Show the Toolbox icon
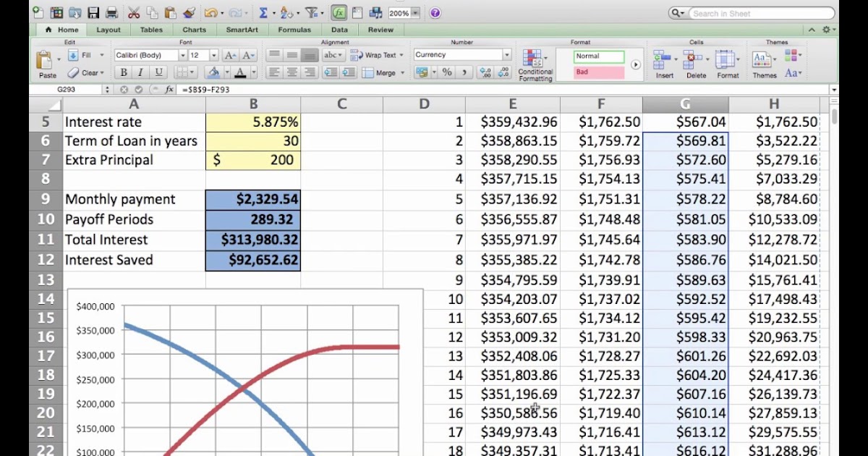 (x=357, y=12)
